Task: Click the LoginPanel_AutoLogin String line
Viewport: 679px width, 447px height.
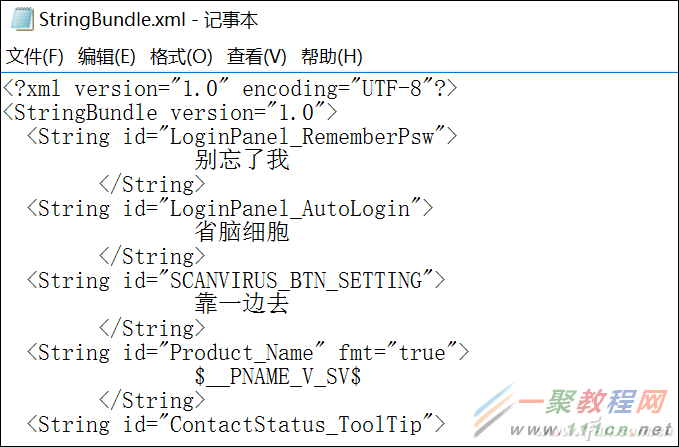Action: tap(230, 208)
